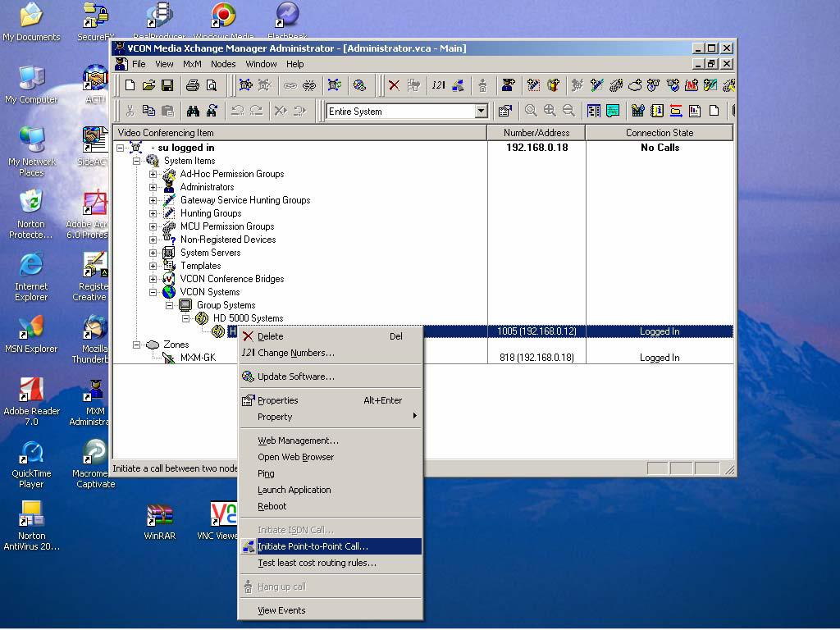Expand the Non-Registered Devices node
Image resolution: width=840 pixels, height=630 pixels.
[153, 240]
